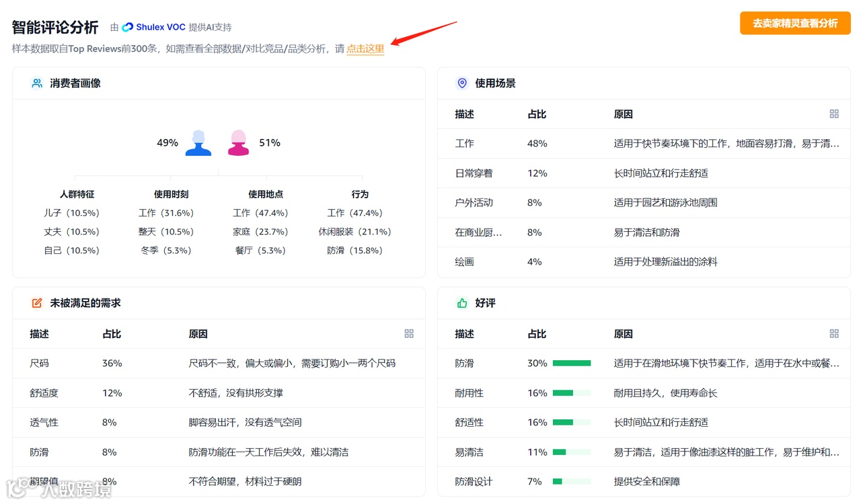Select the 尺码 row in unmet needs

pos(219,363)
